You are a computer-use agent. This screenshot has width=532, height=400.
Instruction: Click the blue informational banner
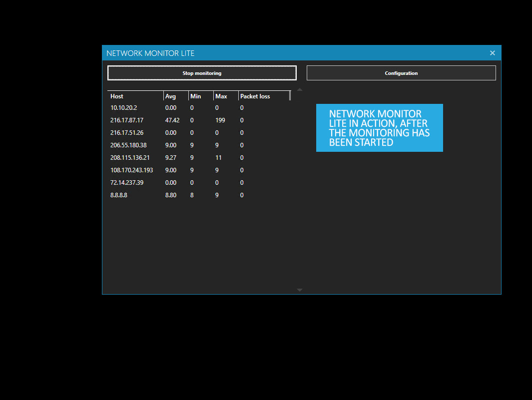click(379, 127)
